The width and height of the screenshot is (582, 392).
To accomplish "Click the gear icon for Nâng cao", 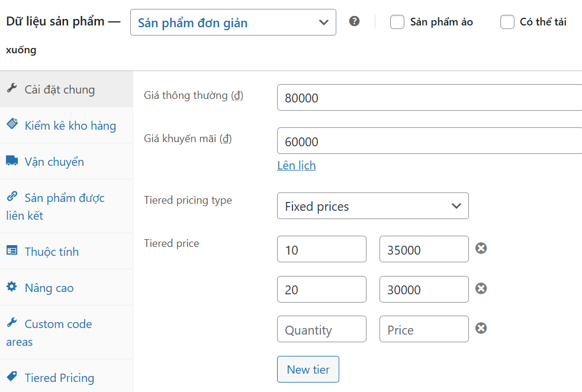I will tap(11, 287).
